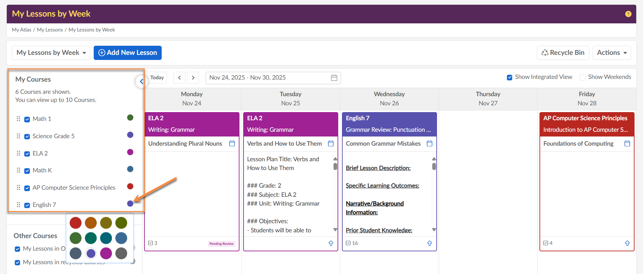Enable Show Weekends checkbox
The width and height of the screenshot is (644, 274).
582,78
